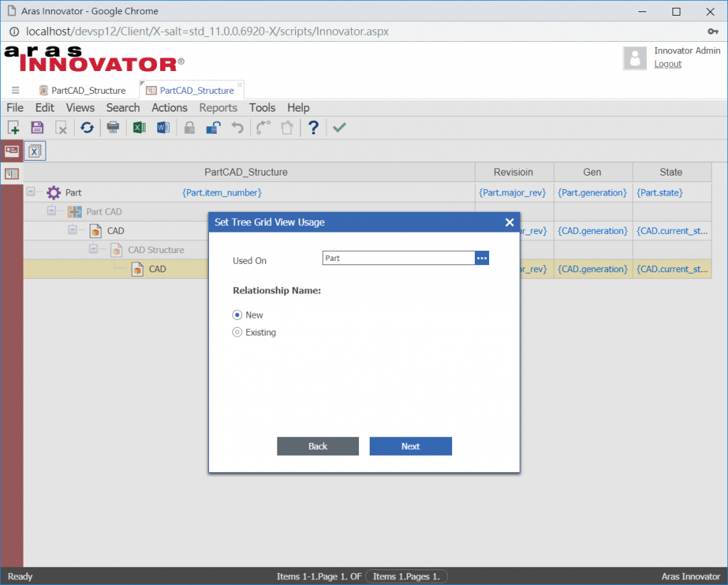Click the Aras Innovator logo

click(x=95, y=59)
